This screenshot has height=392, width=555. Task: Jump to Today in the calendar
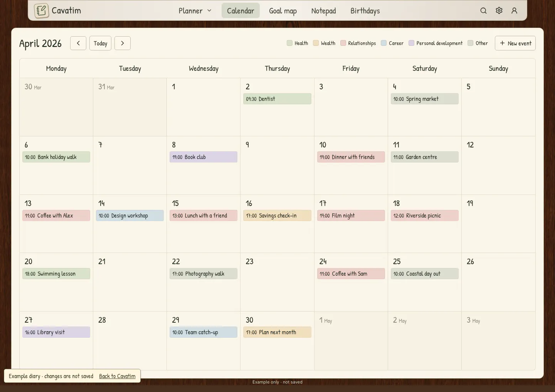(101, 43)
